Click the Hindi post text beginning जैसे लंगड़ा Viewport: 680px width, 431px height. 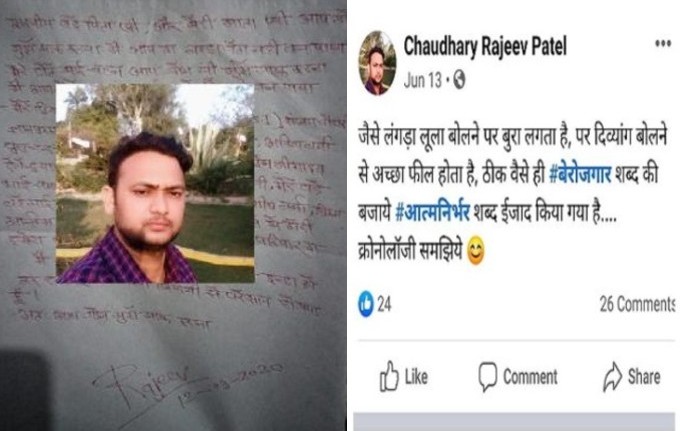click(512, 195)
